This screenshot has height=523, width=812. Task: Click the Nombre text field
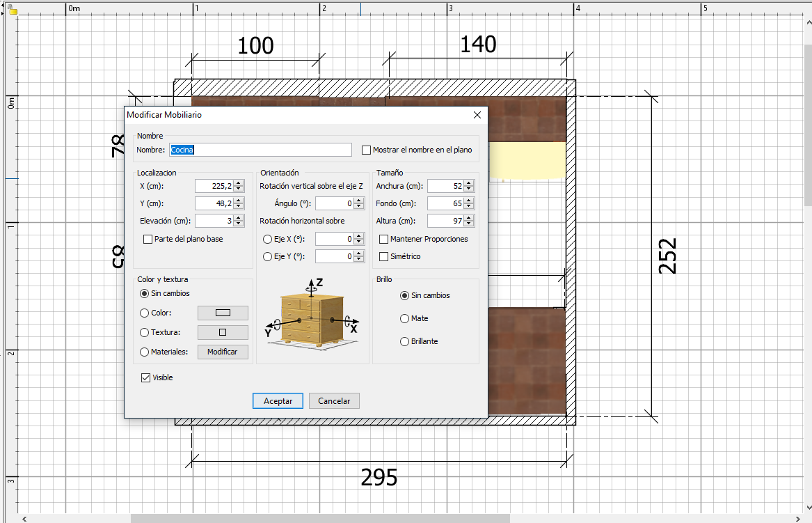(261, 150)
